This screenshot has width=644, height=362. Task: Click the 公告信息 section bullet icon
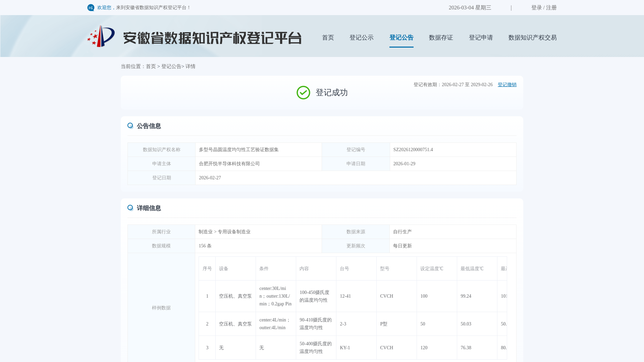click(130, 126)
